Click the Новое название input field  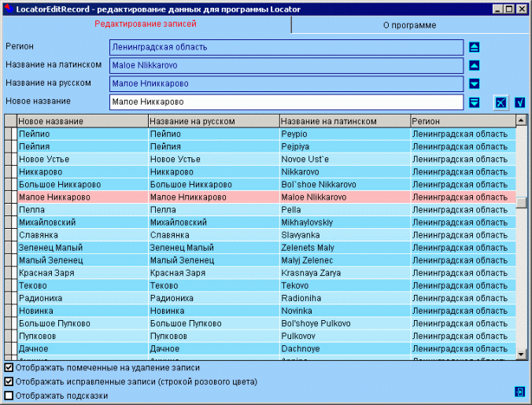point(286,102)
